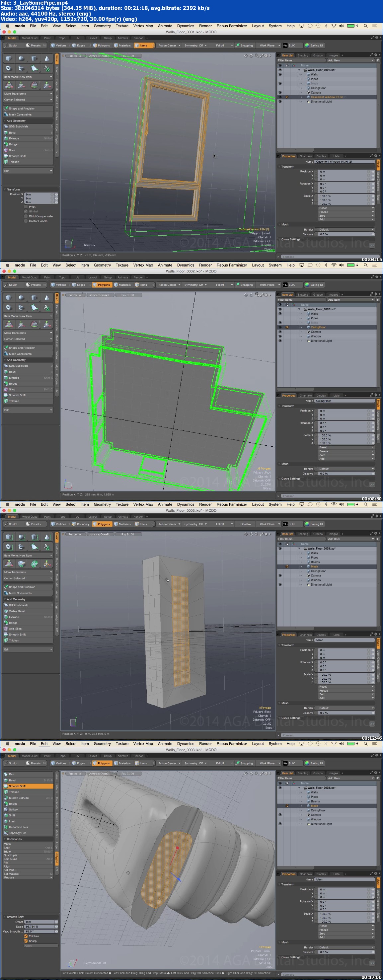Click the Command input field in 00:04:15 frame
This screenshot has width=383, height=980.
330,257
